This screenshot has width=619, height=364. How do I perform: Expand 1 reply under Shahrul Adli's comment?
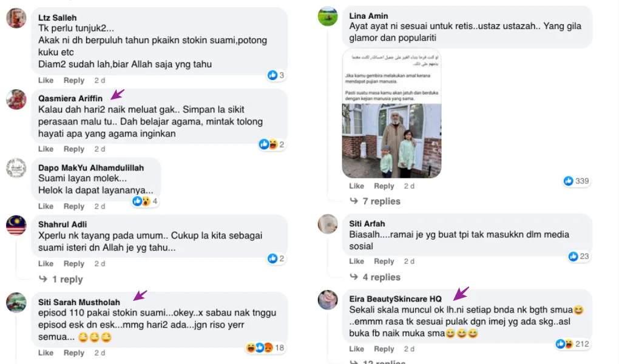tap(61, 280)
